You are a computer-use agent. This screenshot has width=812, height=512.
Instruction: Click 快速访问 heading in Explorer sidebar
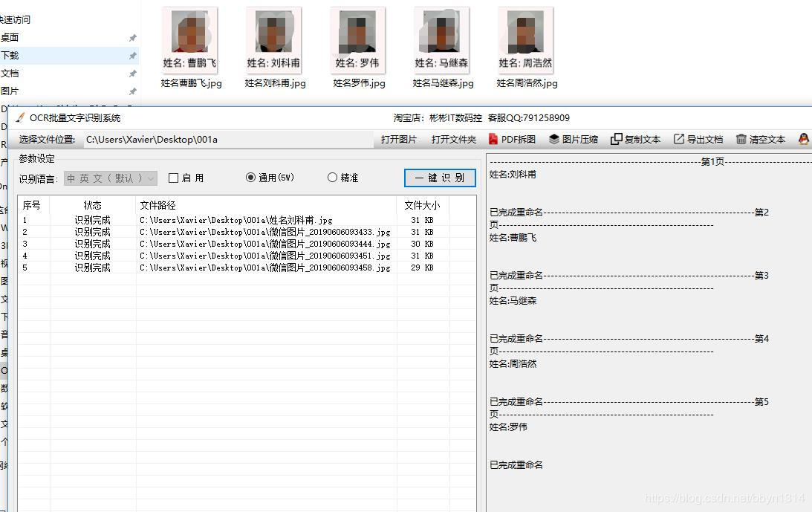pos(15,19)
